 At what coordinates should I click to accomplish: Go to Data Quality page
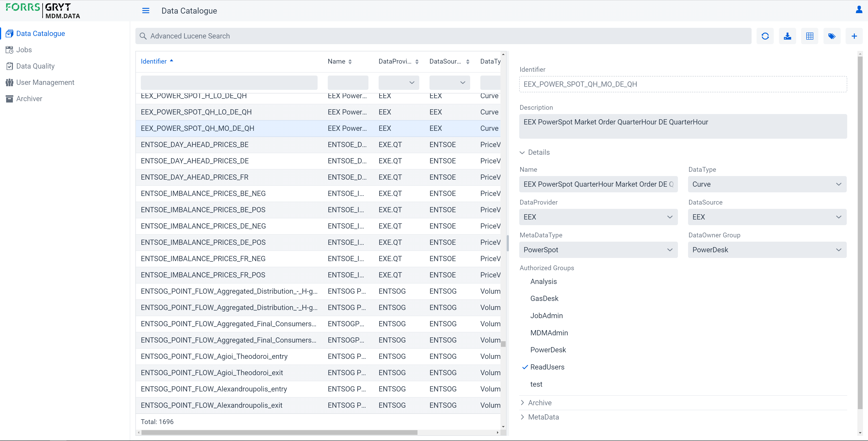(35, 66)
